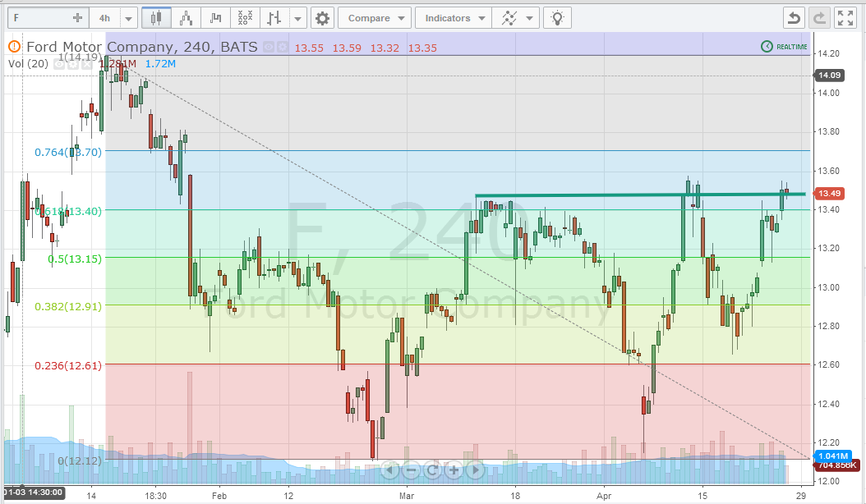Expand the study templates dropdown arrow
Screen dimensions: 866x504
pos(530,18)
